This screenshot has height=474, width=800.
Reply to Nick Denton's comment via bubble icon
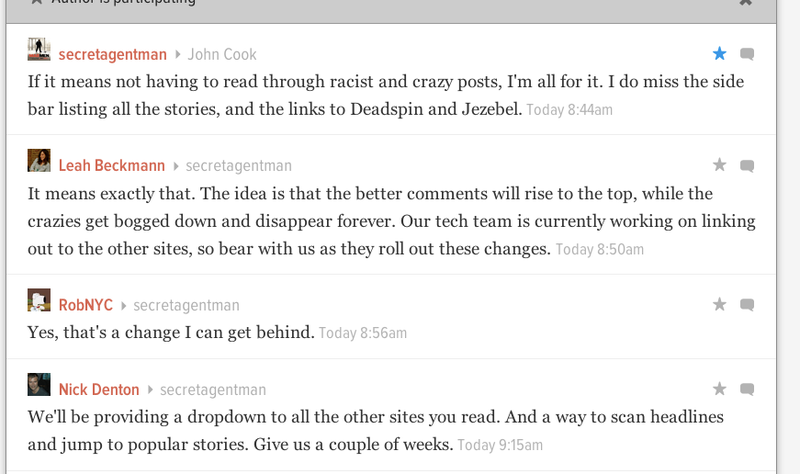tap(747, 390)
